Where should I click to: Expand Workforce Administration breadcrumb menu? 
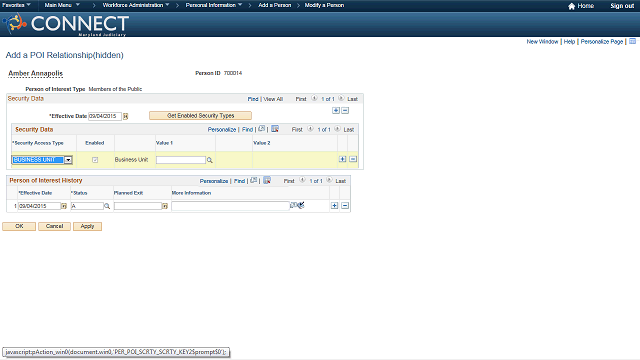(136, 5)
